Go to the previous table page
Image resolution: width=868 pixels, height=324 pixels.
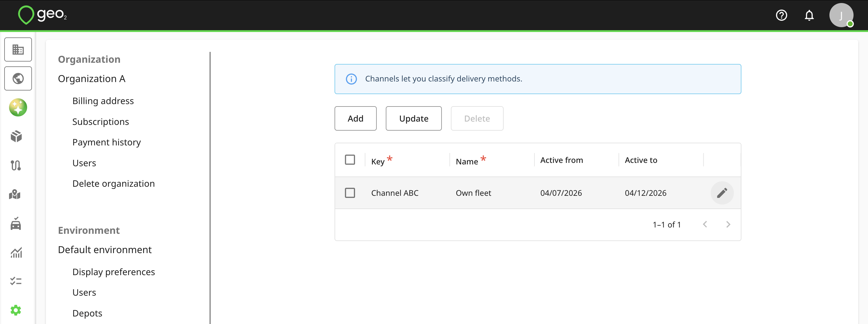705,224
